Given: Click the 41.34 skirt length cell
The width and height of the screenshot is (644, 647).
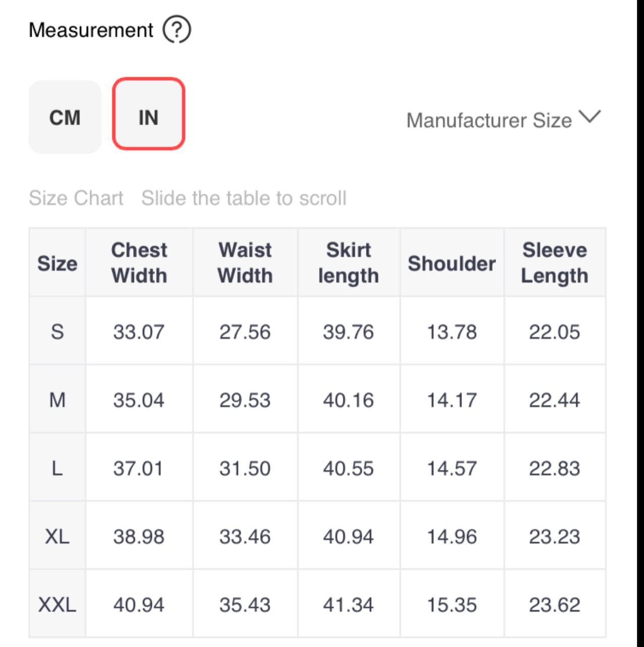Looking at the screenshot, I should [x=348, y=604].
